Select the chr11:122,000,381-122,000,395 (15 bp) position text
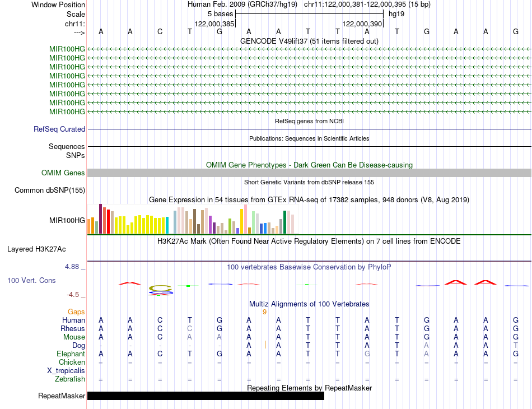532x409 pixels. point(367,4)
